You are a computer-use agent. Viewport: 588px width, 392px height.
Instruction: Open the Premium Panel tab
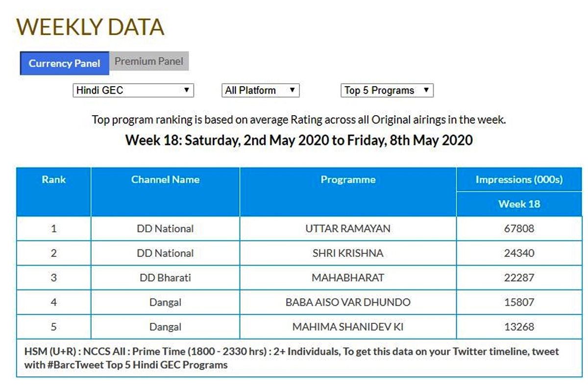click(x=149, y=62)
